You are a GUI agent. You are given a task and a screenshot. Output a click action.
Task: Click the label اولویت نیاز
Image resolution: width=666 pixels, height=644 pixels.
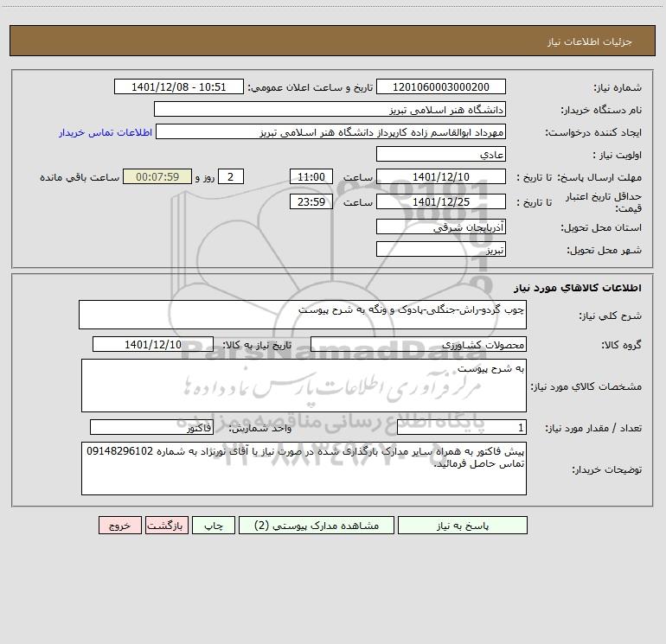click(618, 155)
